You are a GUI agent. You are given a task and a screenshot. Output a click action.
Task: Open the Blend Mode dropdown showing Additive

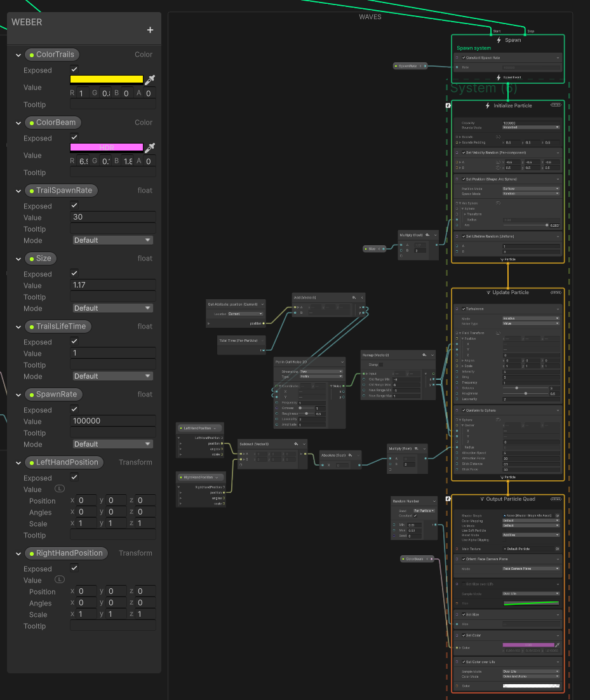click(x=530, y=535)
